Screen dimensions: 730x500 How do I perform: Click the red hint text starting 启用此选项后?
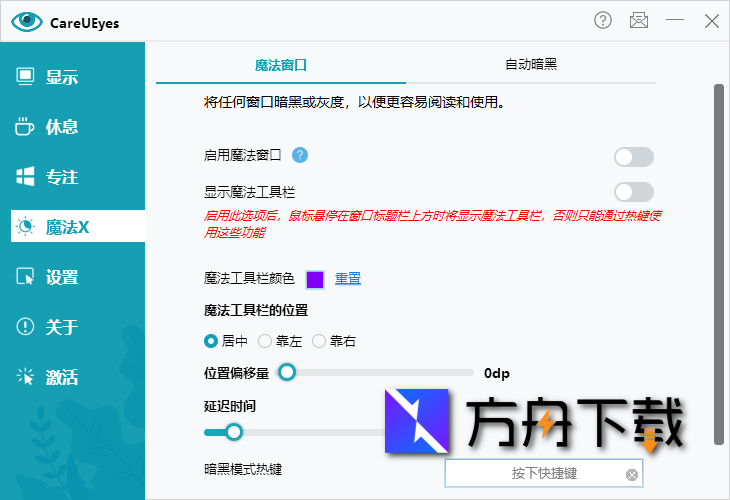pos(433,224)
